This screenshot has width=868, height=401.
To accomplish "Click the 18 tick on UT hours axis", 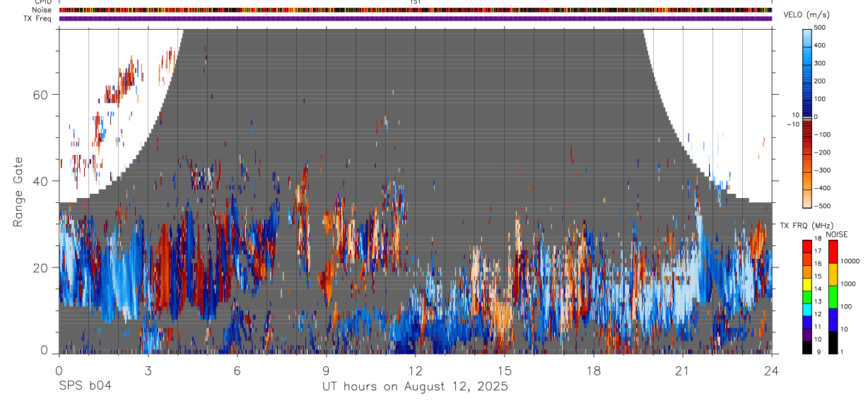I will tap(594, 371).
